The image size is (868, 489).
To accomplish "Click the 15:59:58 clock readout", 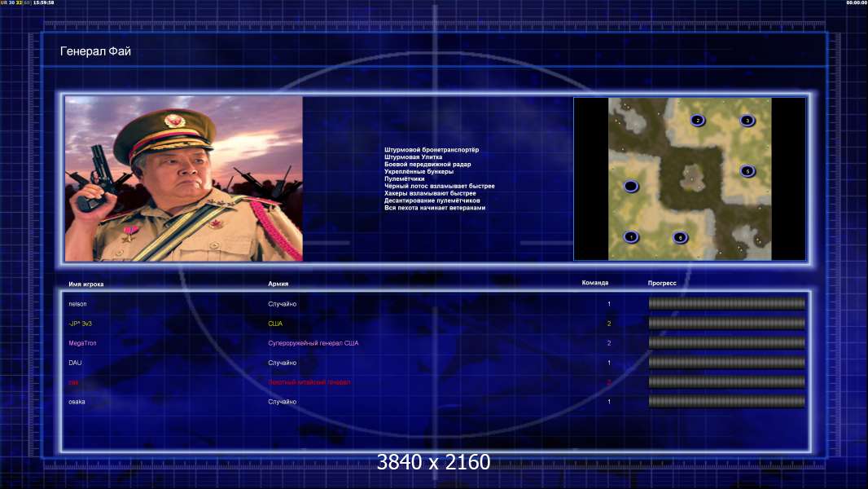I will (44, 2).
